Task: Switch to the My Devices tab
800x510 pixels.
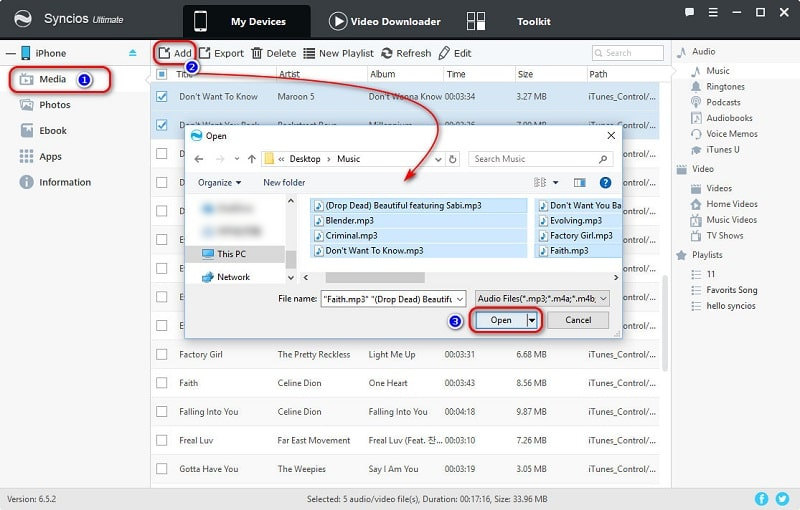Action: coord(247,21)
